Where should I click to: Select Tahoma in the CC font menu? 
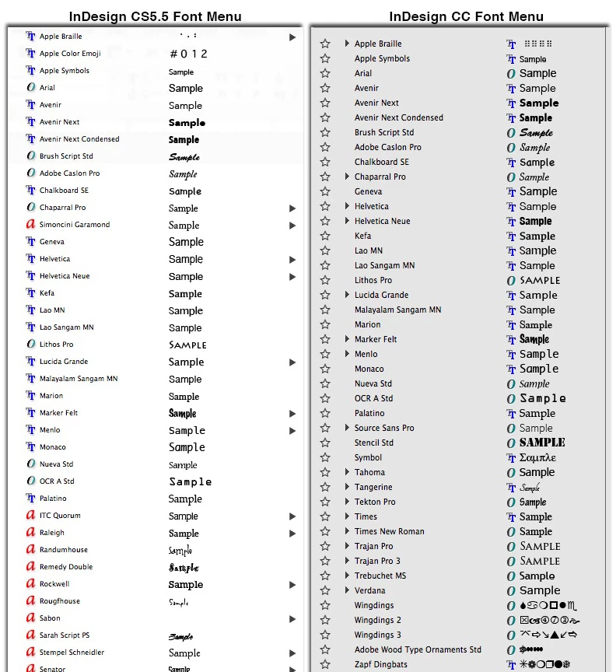click(370, 472)
